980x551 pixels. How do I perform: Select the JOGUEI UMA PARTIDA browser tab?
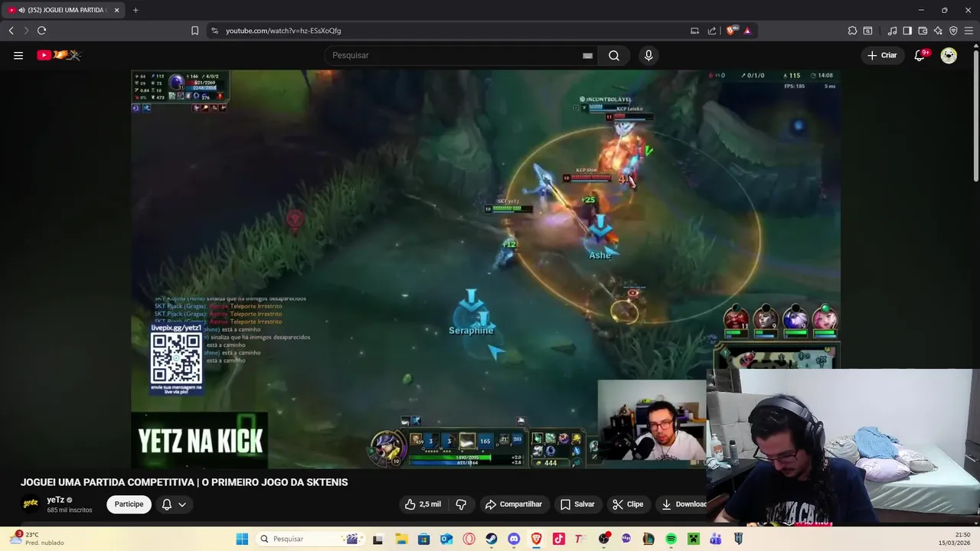pos(63,10)
